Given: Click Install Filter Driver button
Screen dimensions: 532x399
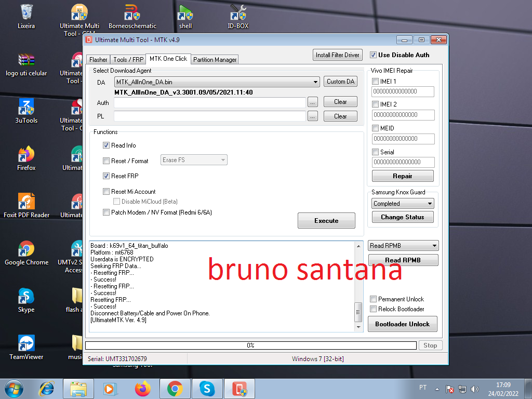Looking at the screenshot, I should (x=338, y=55).
